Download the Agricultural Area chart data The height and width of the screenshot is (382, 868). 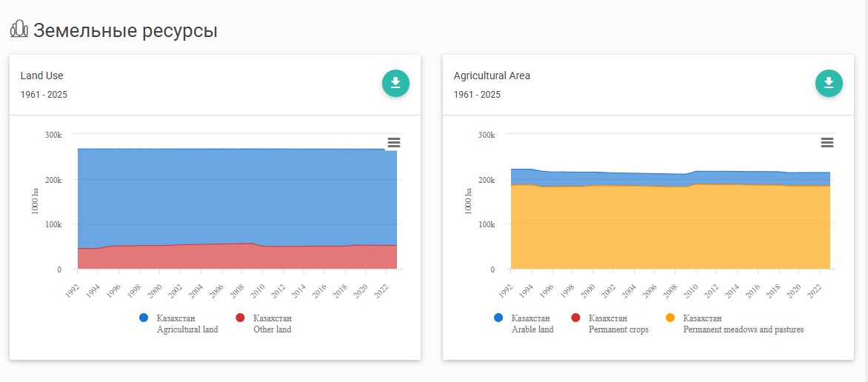(x=829, y=83)
